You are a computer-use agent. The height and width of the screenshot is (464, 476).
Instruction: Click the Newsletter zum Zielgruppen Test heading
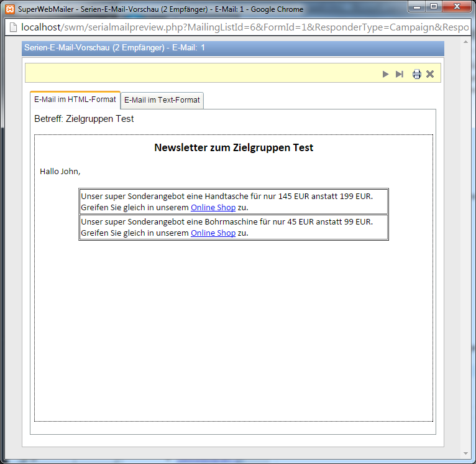pos(234,147)
